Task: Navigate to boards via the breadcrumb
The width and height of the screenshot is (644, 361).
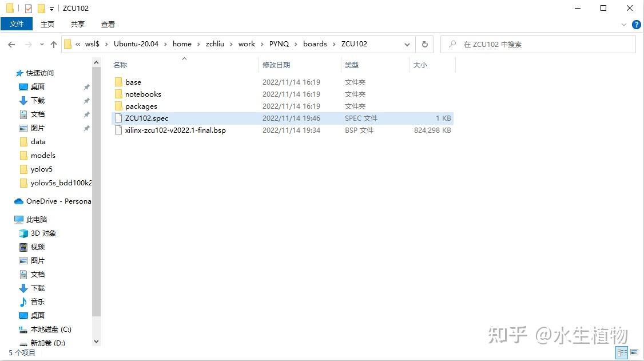Action: 315,43
